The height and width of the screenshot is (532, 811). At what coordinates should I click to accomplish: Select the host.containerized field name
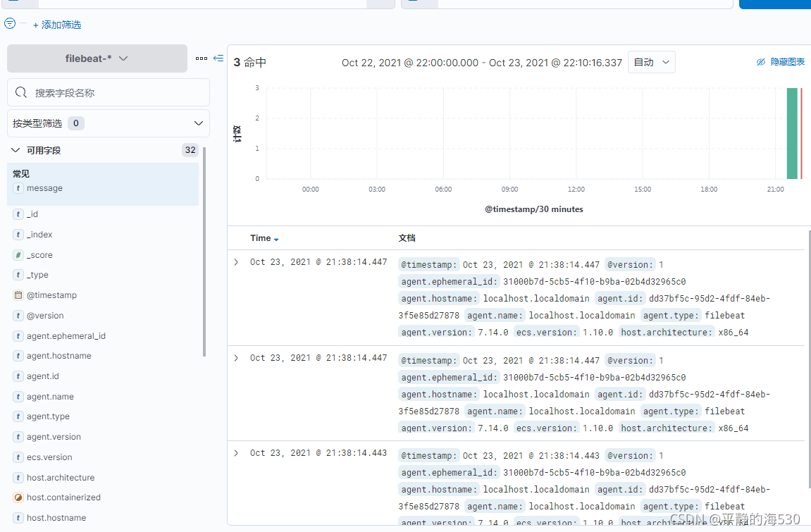pos(63,497)
